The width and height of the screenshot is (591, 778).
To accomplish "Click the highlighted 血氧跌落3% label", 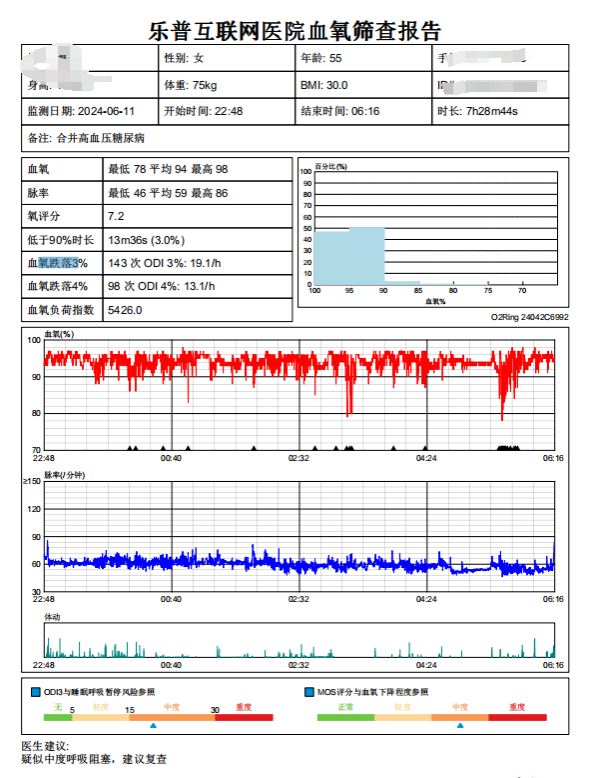I will click(x=57, y=263).
